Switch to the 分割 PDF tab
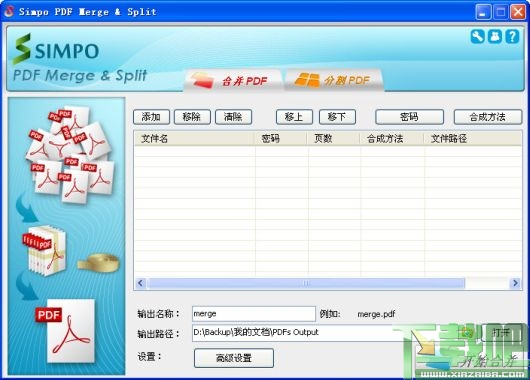530x380 pixels. tap(334, 80)
